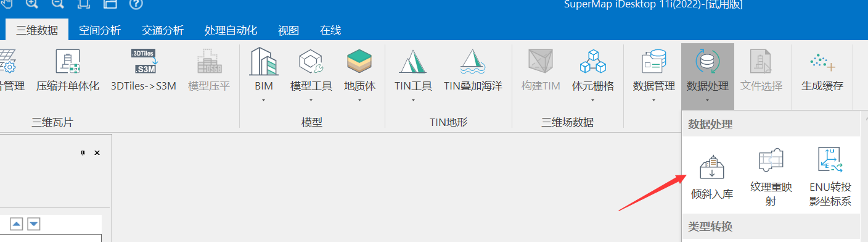This screenshot has width=868, height=242.
Task: Click the 数据处理 dropdown panel scrollbar
Action: tap(864, 177)
